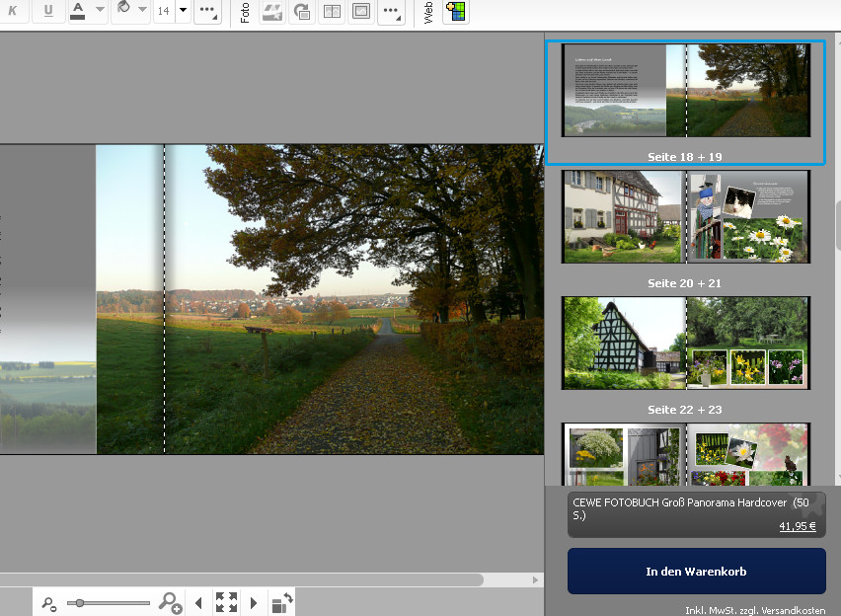Select Seite 20 + 21 thumbnail
The width and height of the screenshot is (841, 616).
pyautogui.click(x=685, y=217)
